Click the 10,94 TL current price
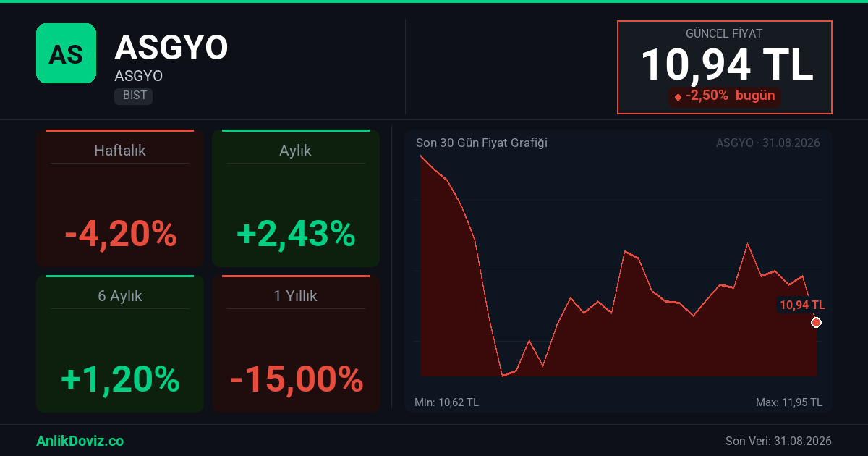Image resolution: width=868 pixels, height=456 pixels. [x=727, y=64]
